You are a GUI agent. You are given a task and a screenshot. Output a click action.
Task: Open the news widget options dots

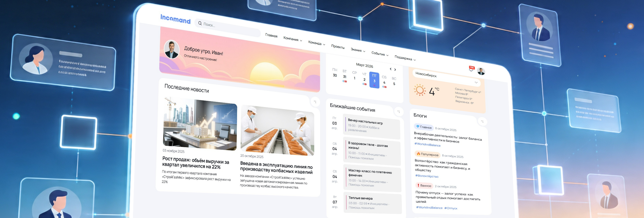pyautogui.click(x=315, y=102)
